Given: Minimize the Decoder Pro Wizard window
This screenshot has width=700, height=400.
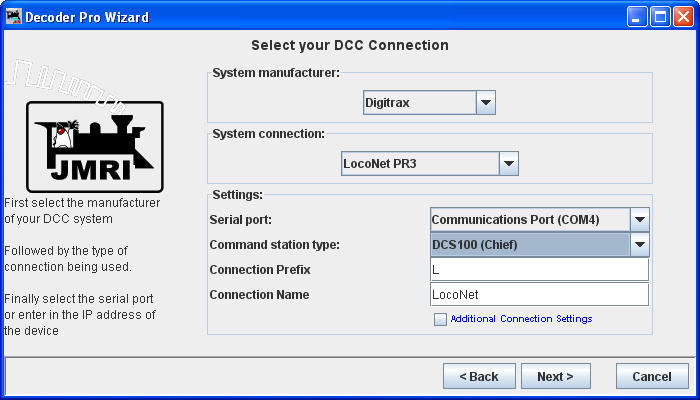Looking at the screenshot, I should [637, 17].
